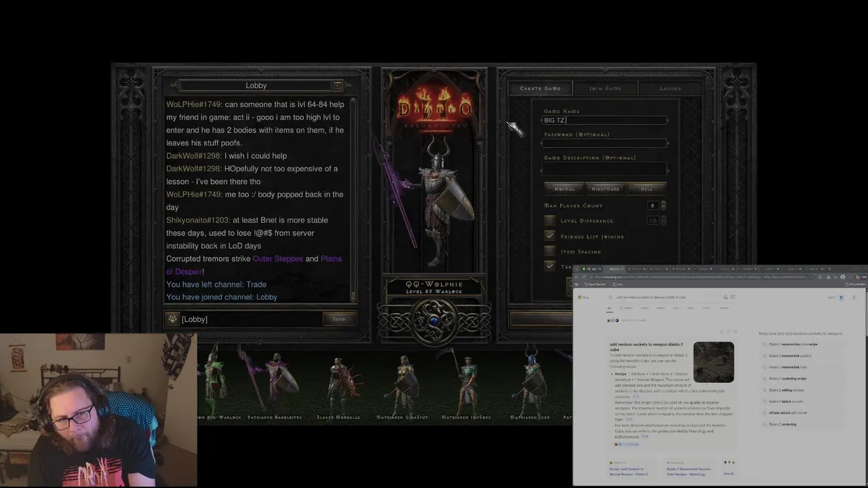Click the Bing logo in browser
The width and height of the screenshot is (868, 488).
(x=583, y=298)
